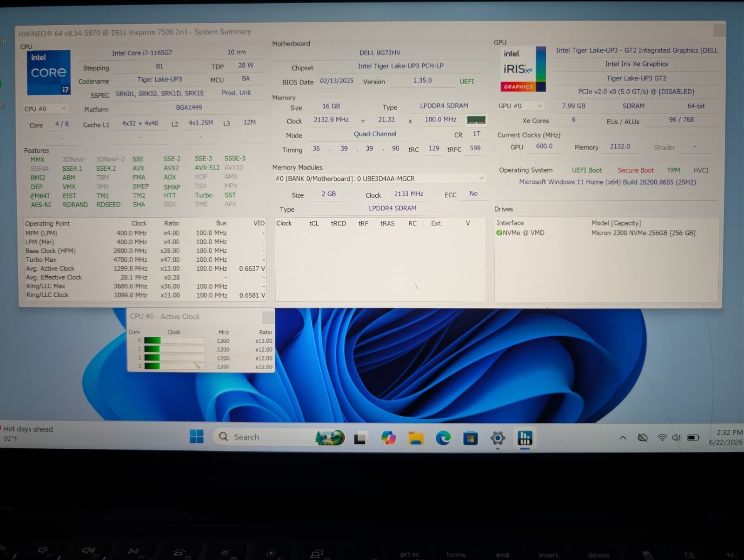Open the Windows Start menu
Image resolution: width=744 pixels, height=560 pixels.
[197, 437]
